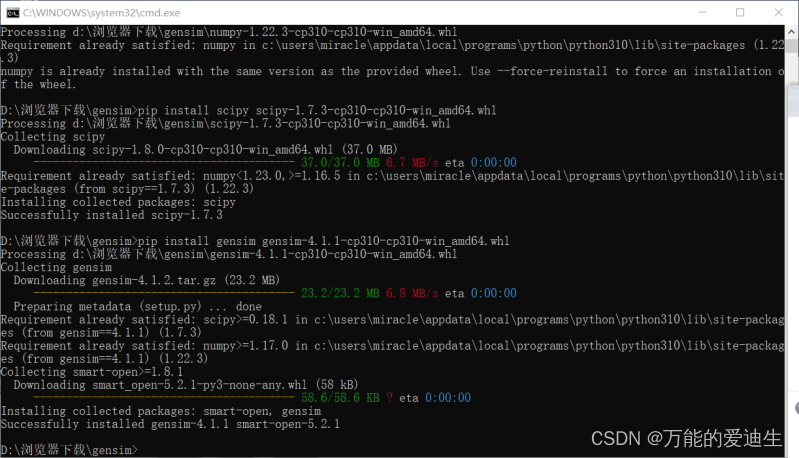Close the cmd.exe window

pyautogui.click(x=779, y=13)
